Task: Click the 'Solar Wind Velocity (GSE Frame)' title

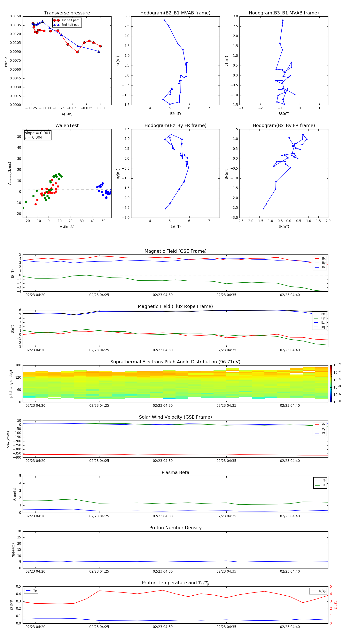Action: (175, 417)
